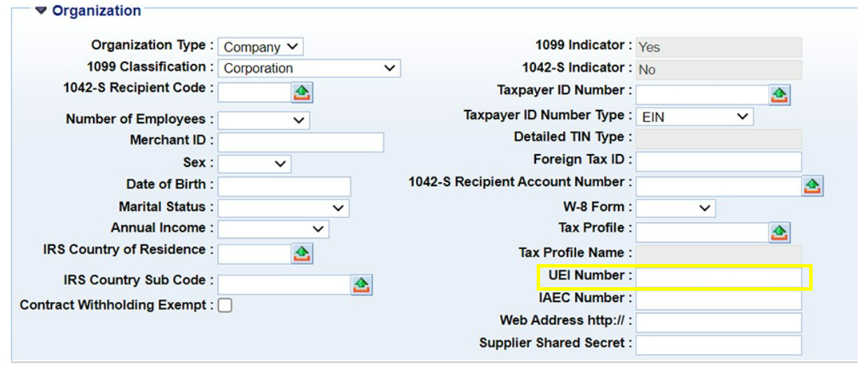
Task: Click the "1099 Classification :" label
Action: coord(151,67)
